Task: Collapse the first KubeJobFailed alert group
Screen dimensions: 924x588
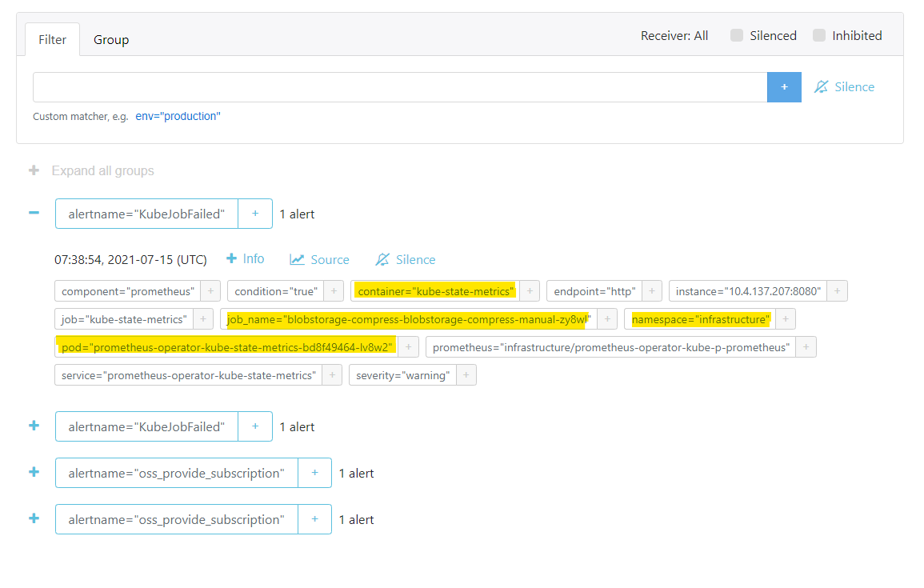Action: (34, 214)
